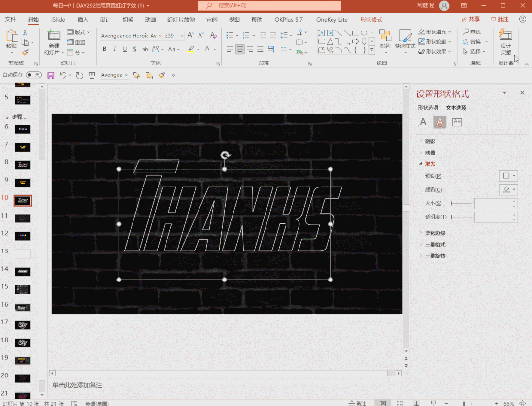Clear all formatting eraser icon

(x=213, y=35)
